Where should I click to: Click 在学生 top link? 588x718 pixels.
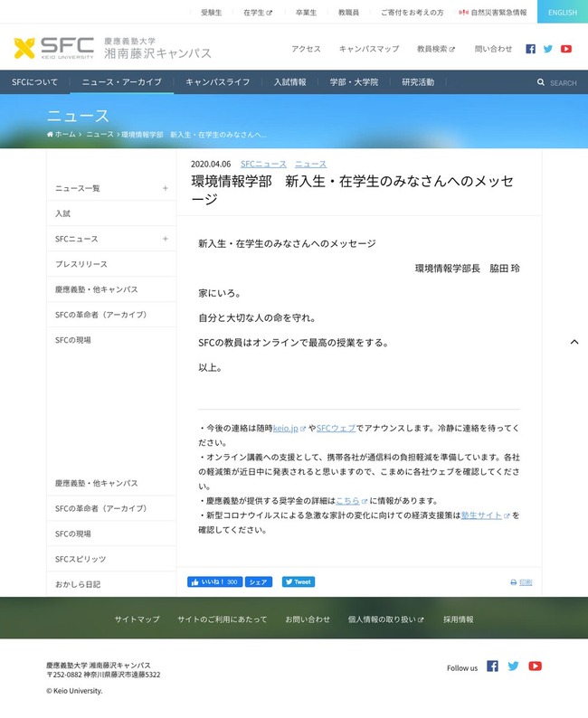[x=258, y=13]
